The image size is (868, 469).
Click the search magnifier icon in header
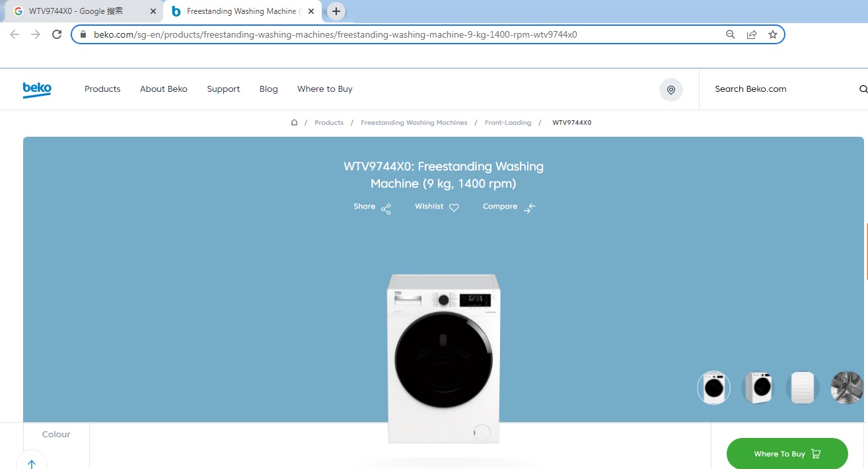click(863, 90)
